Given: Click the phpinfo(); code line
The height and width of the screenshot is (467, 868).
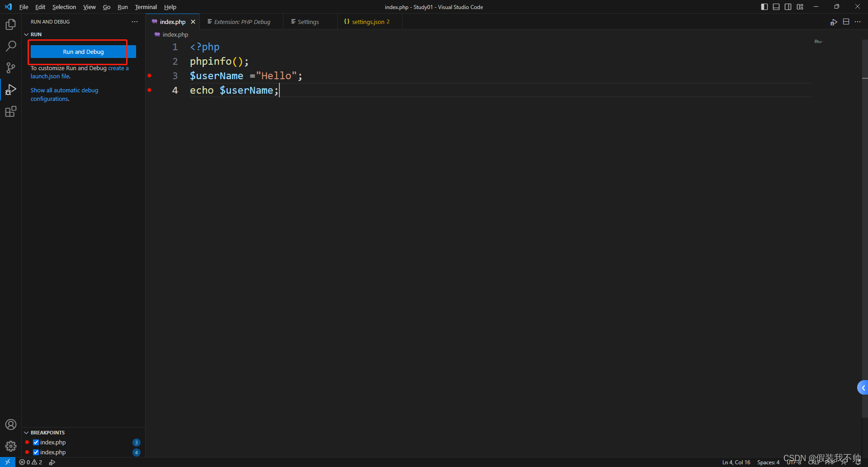Looking at the screenshot, I should (x=219, y=61).
